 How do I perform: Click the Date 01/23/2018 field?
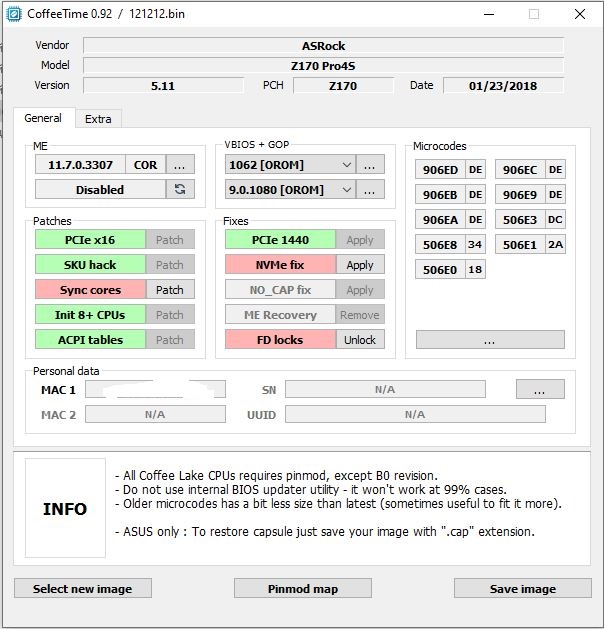tap(503, 85)
